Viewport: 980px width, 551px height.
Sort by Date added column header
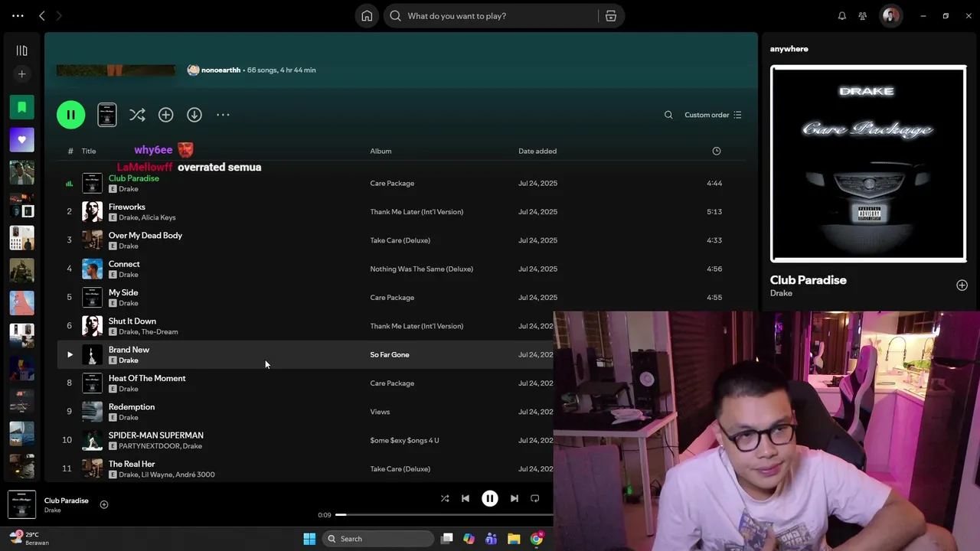pos(537,152)
